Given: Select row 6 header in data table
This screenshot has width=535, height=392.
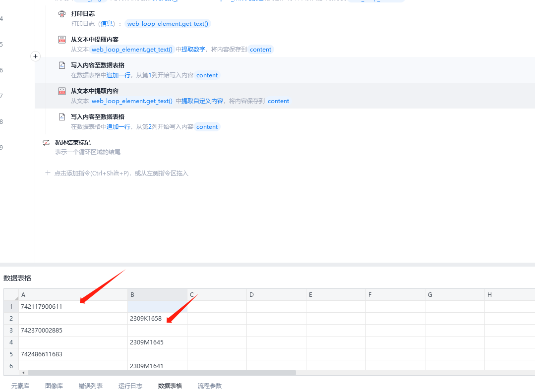Looking at the screenshot, I should pos(11,365).
